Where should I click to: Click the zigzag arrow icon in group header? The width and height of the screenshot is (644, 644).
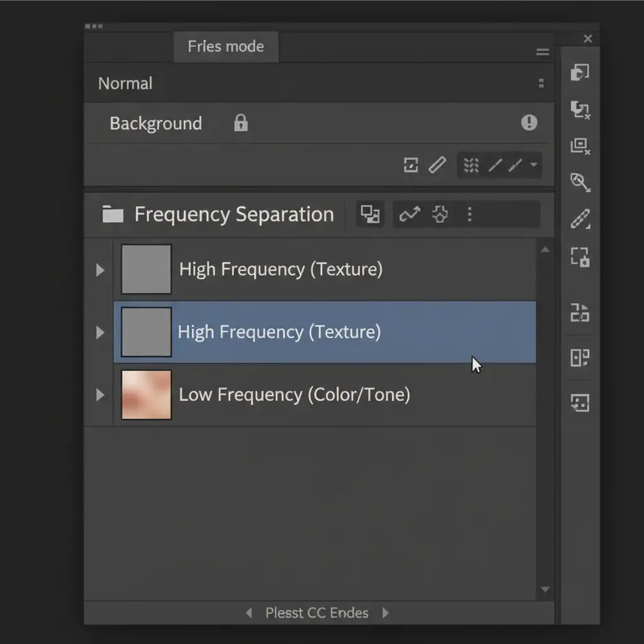click(409, 214)
